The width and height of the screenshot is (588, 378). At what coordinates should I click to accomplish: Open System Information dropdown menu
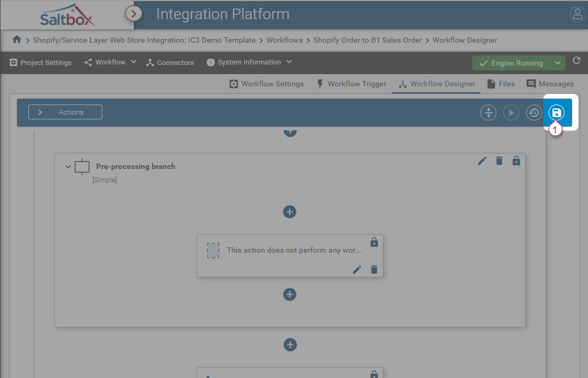(x=249, y=62)
